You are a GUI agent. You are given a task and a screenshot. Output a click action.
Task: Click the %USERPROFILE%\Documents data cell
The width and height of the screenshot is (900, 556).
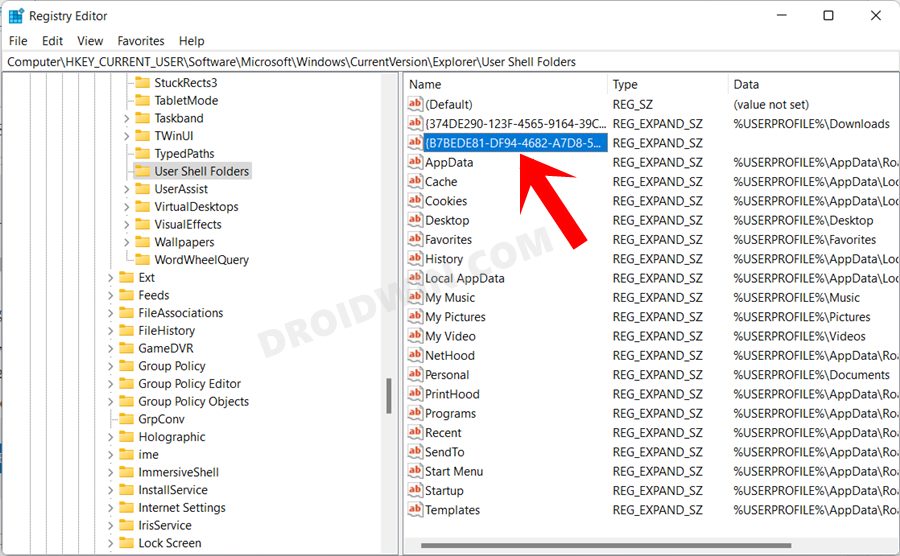pos(811,375)
